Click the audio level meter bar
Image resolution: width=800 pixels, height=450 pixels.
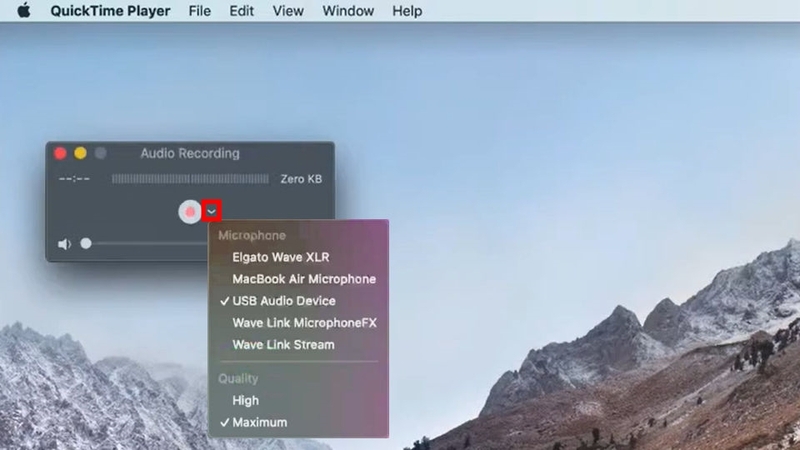[x=190, y=179]
